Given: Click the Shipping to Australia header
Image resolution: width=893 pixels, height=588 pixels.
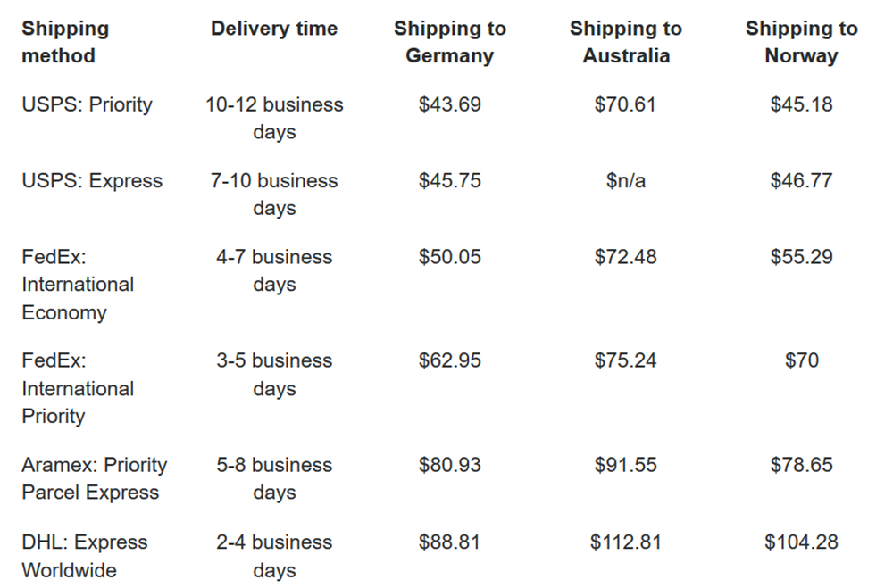Looking at the screenshot, I should pos(626,42).
